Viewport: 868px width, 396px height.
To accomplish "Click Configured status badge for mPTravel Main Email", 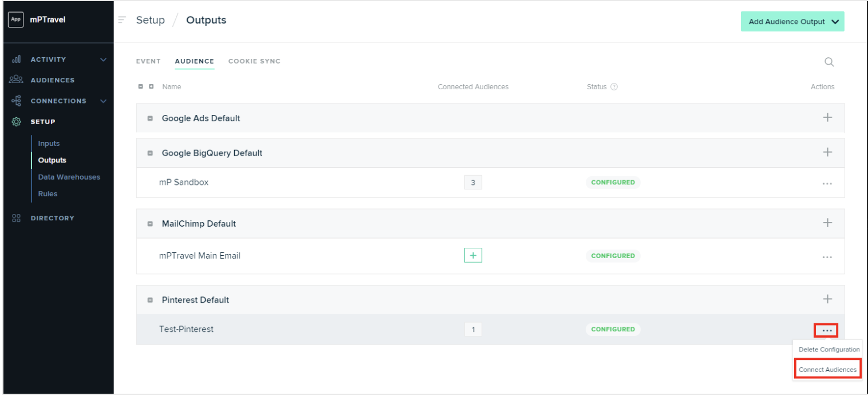I will (613, 256).
